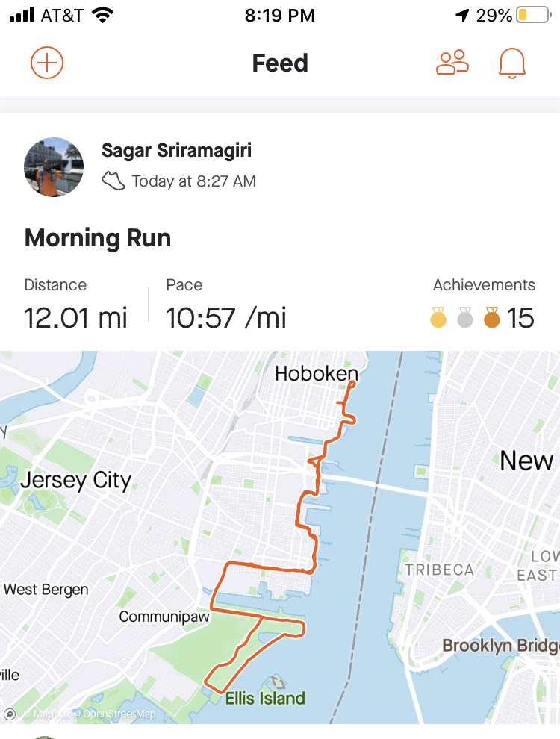This screenshot has height=739, width=560.
Task: Tap the 12.01 mi distance stat
Action: pos(76,318)
